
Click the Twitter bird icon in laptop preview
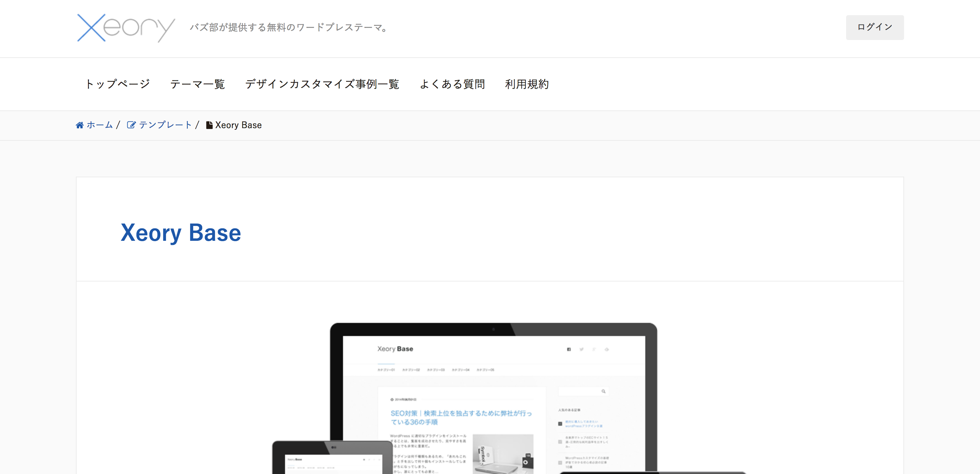pos(581,349)
